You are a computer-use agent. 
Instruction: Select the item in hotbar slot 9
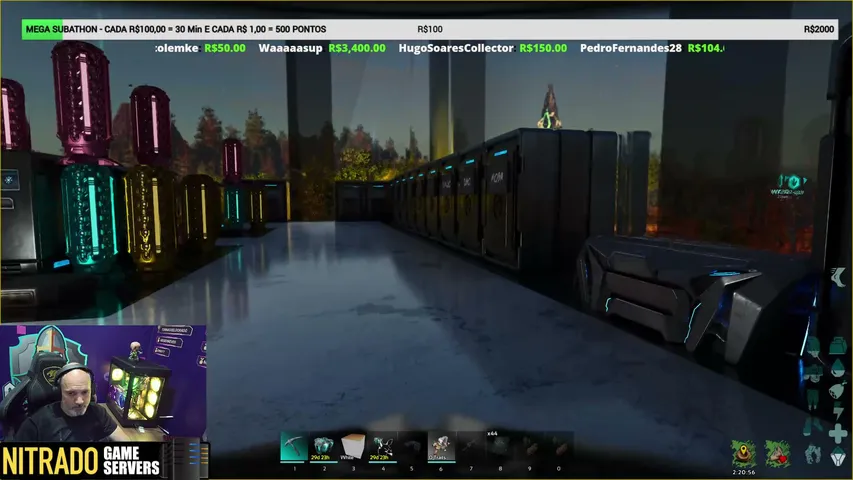[x=529, y=447]
